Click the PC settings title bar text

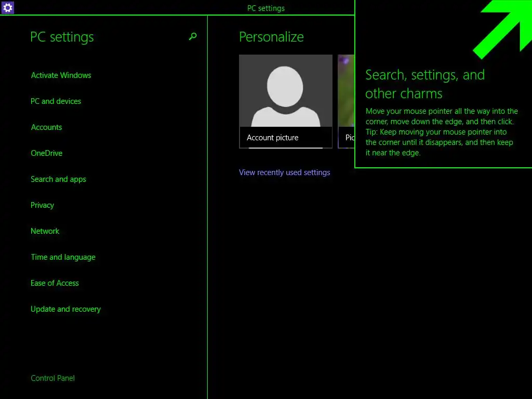pos(266,8)
